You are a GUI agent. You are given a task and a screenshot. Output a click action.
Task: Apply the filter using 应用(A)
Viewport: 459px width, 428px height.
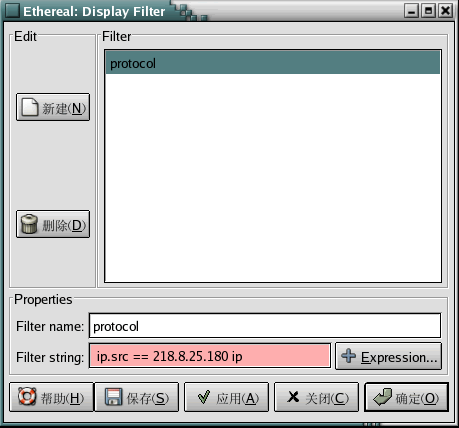click(x=226, y=397)
